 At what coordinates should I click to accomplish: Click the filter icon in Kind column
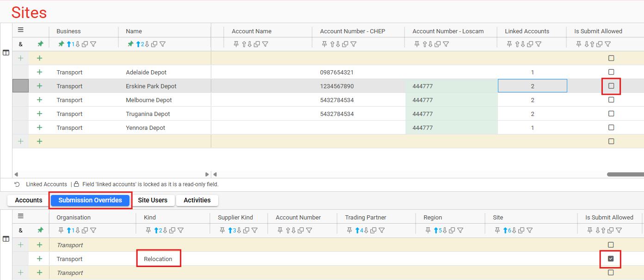181,231
